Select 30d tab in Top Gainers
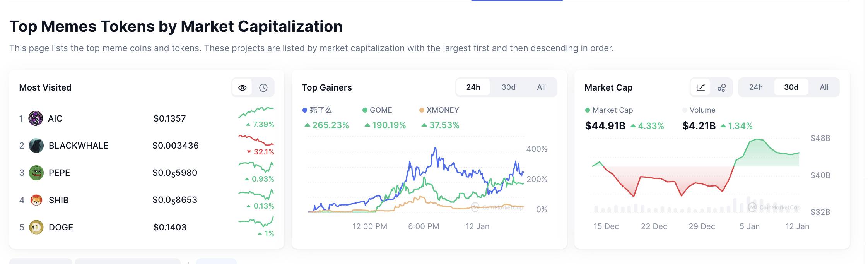Viewport: 868px width, 264px height. [x=508, y=87]
